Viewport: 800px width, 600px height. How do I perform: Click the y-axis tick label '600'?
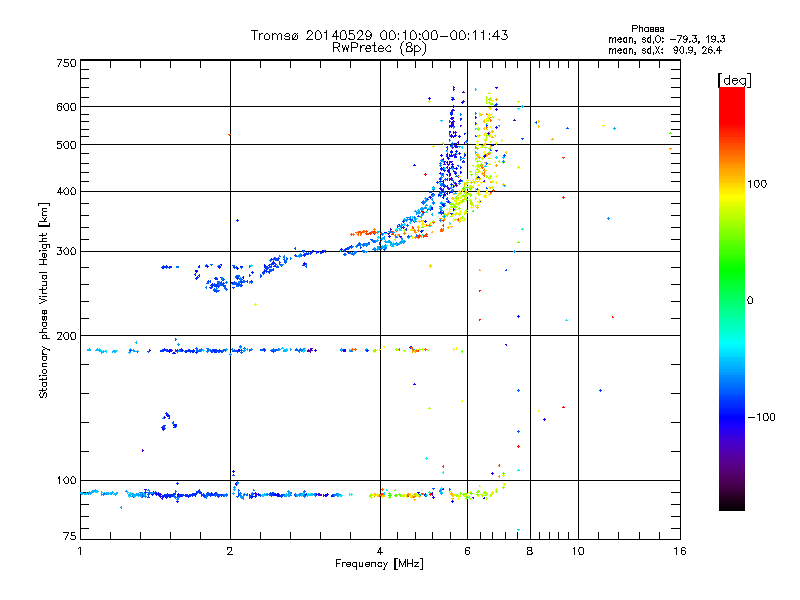click(66, 107)
